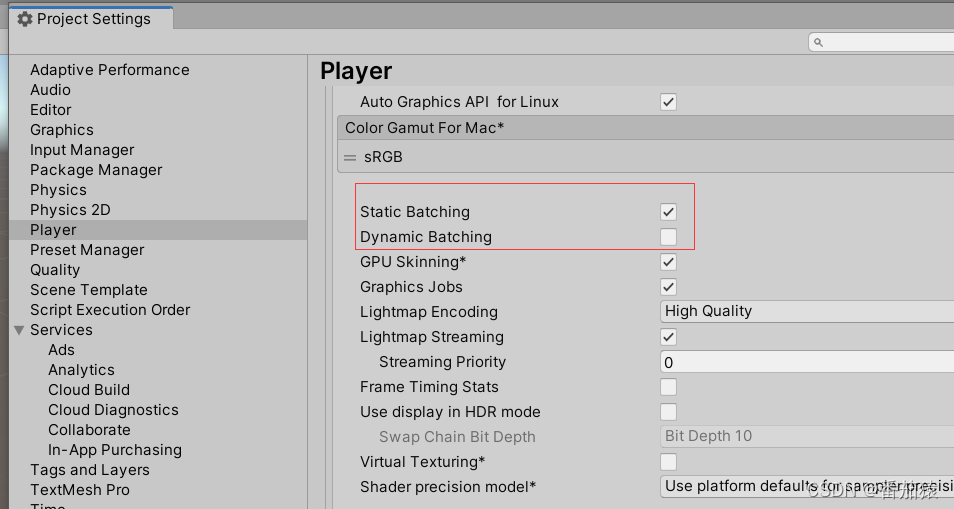This screenshot has height=509, width=954.
Task: Open Graphics settings
Action: pyautogui.click(x=61, y=130)
